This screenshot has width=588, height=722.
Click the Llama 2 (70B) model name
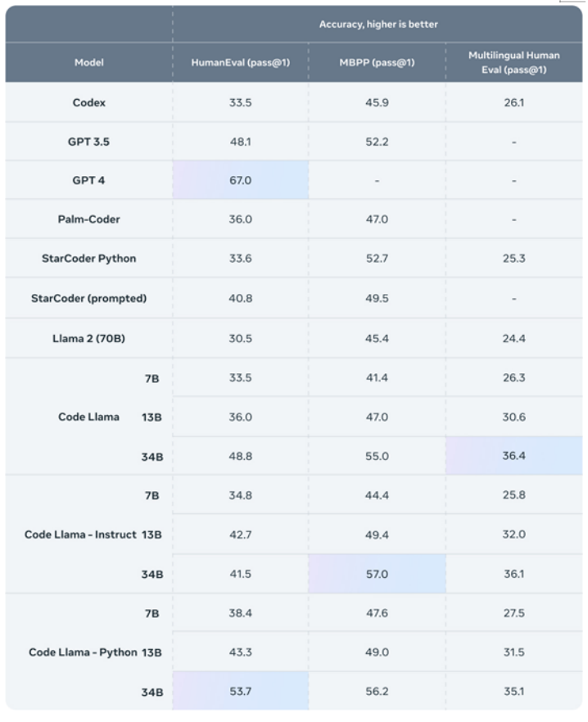coord(89,338)
